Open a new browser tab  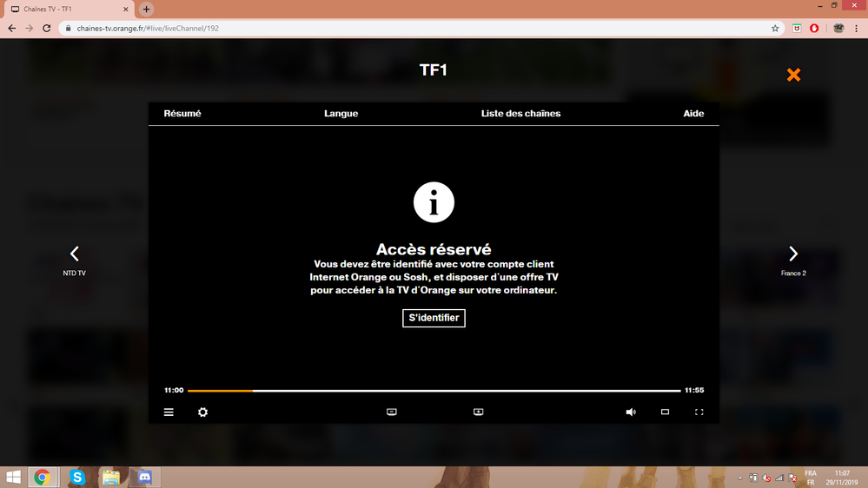[x=146, y=9]
